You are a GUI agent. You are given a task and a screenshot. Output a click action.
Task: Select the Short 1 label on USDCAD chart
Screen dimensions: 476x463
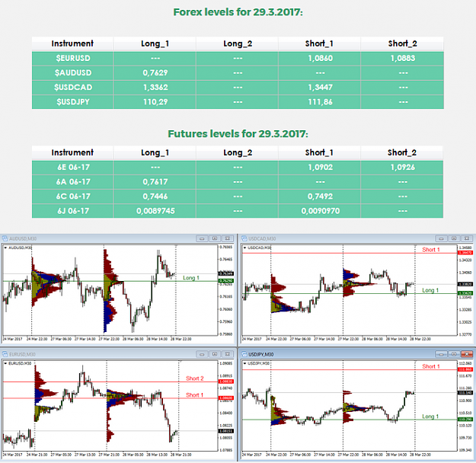pyautogui.click(x=431, y=250)
